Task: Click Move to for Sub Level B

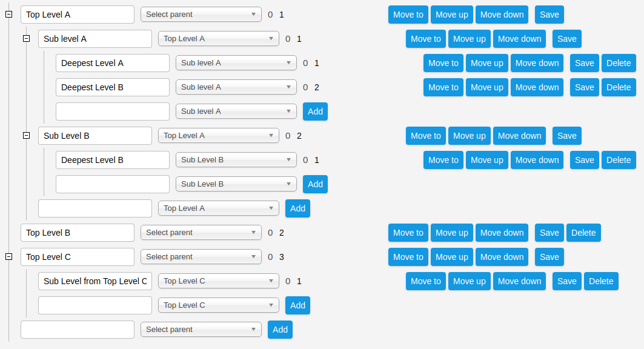Action: click(x=426, y=136)
